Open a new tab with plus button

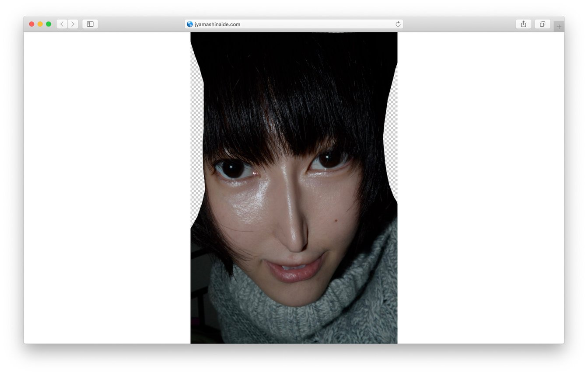559,27
